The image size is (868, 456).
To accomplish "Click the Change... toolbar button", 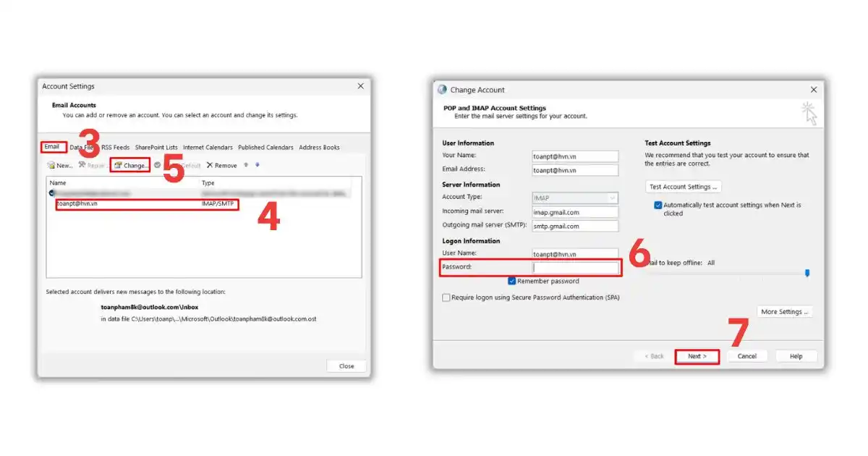I will pos(131,166).
